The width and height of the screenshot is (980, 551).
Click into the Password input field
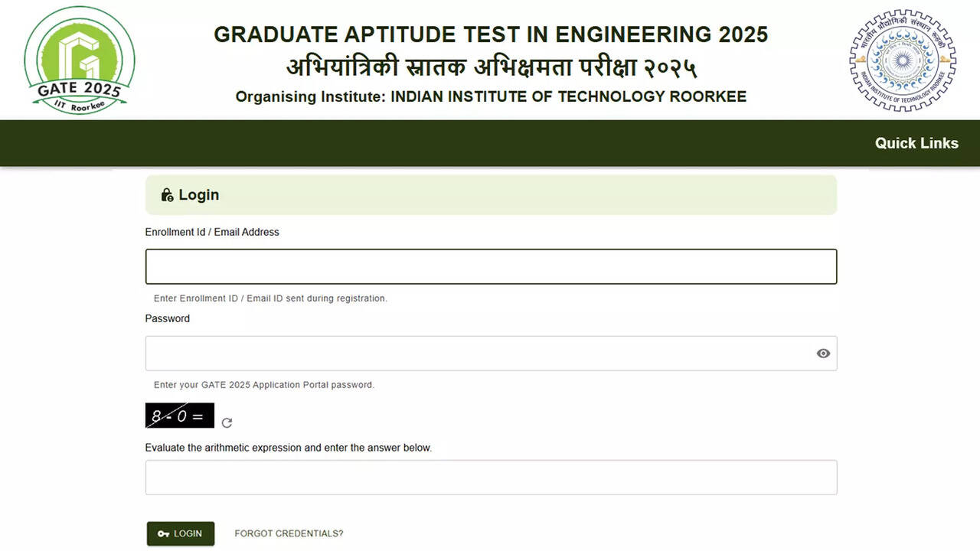[x=479, y=354]
